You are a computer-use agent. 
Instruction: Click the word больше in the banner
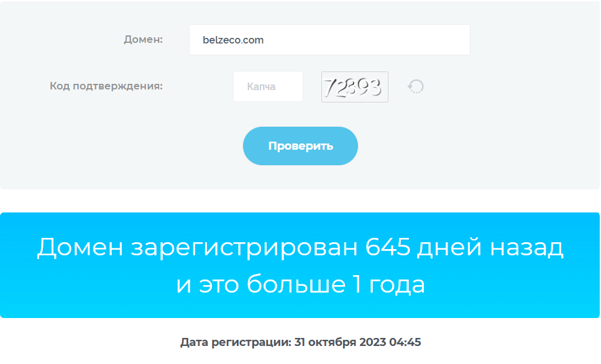296,284
